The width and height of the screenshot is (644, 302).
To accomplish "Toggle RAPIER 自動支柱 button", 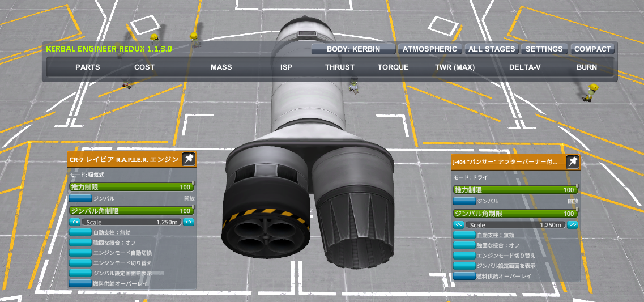I will 80,232.
